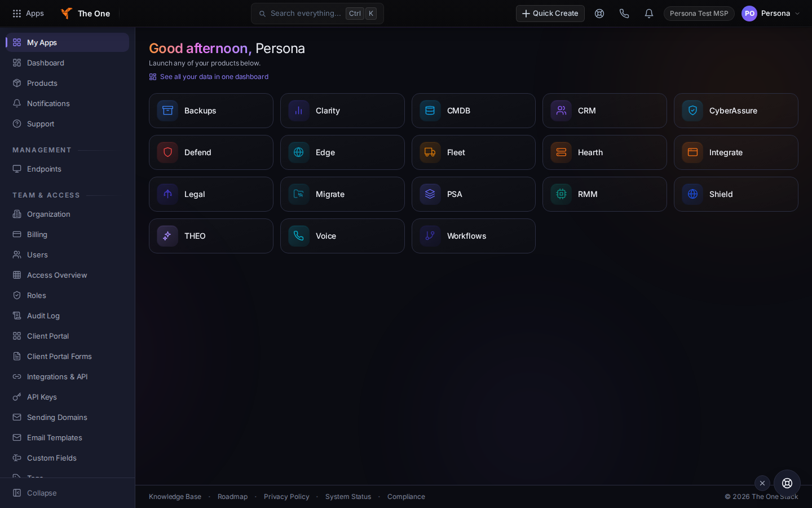Open the Workflows branch icon

(x=430, y=236)
